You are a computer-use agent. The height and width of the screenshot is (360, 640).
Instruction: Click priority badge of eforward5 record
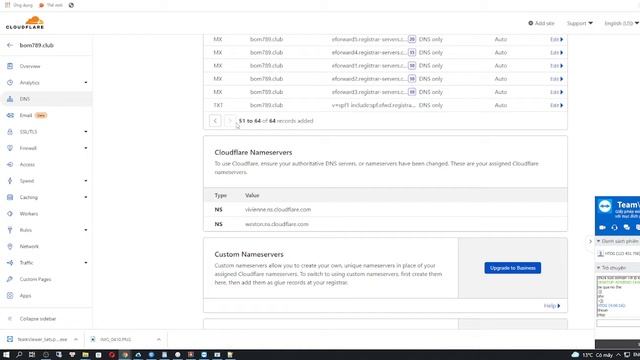(412, 40)
